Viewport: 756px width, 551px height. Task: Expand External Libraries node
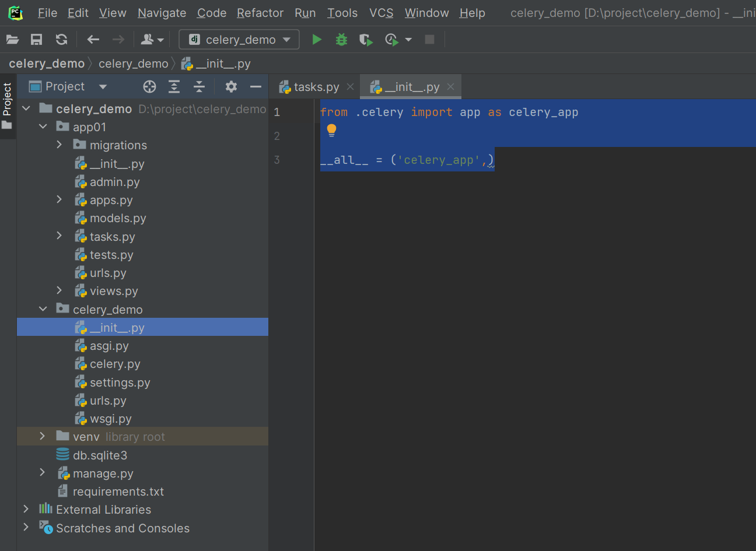(26, 509)
